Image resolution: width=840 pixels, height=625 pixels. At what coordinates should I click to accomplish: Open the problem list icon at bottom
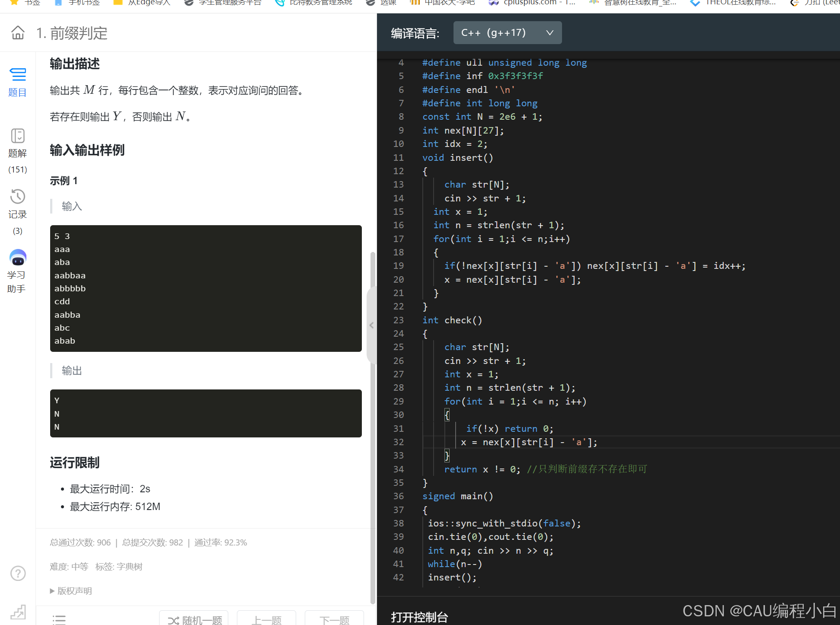point(59,619)
